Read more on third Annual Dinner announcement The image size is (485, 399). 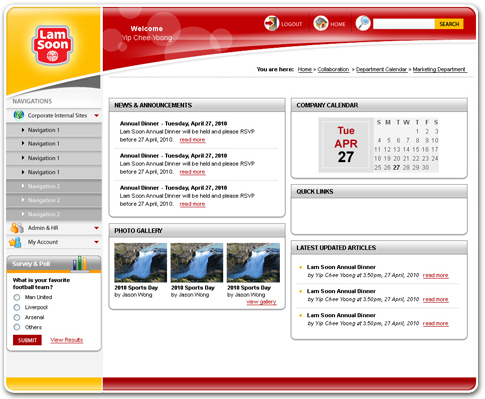[x=192, y=204]
